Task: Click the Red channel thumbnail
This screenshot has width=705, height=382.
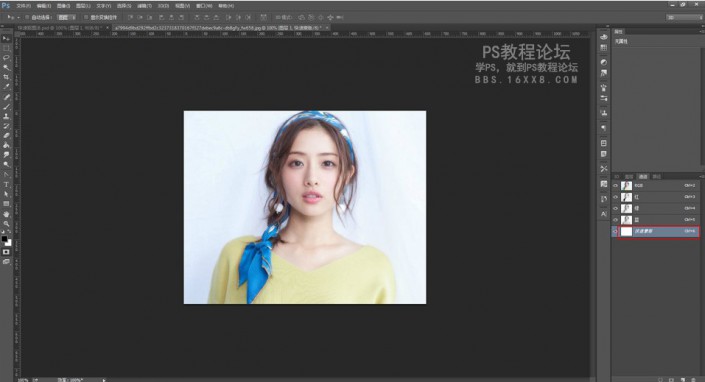Action: point(626,197)
